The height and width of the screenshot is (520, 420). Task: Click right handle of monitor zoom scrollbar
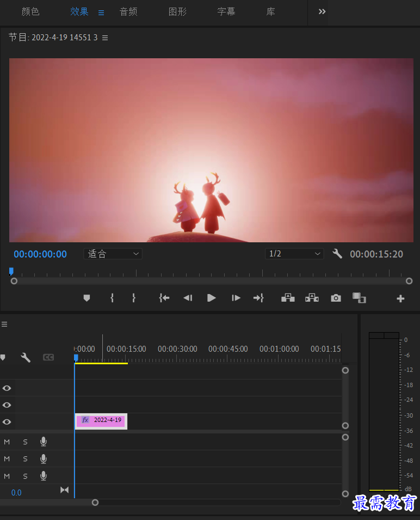pos(409,281)
